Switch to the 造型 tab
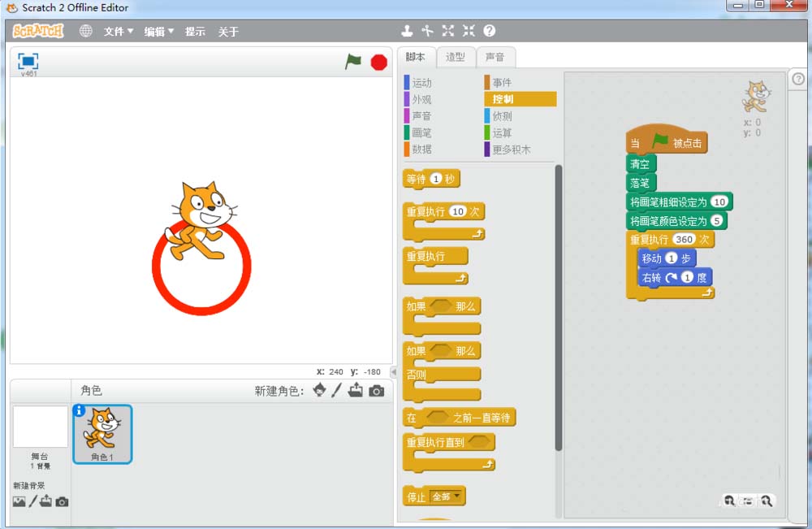 point(456,57)
